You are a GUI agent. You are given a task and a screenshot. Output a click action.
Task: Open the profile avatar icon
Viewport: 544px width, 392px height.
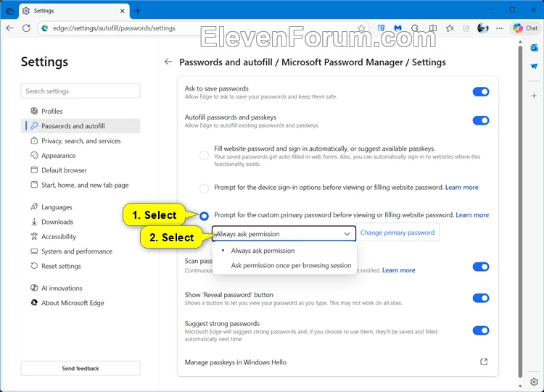pos(482,28)
